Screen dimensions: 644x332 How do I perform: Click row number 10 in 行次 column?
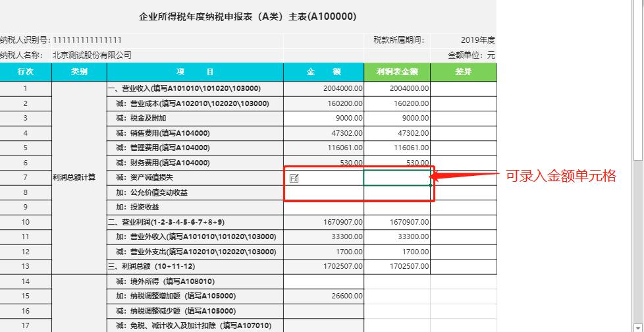coord(26,222)
